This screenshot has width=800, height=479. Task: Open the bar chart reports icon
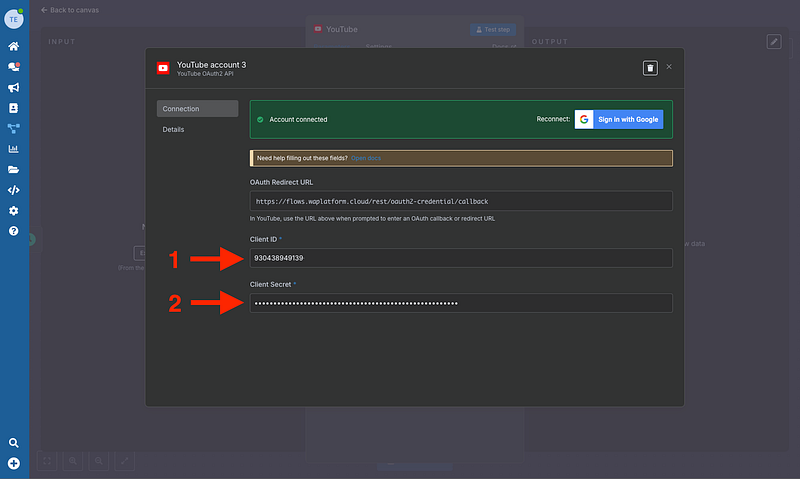pos(14,149)
